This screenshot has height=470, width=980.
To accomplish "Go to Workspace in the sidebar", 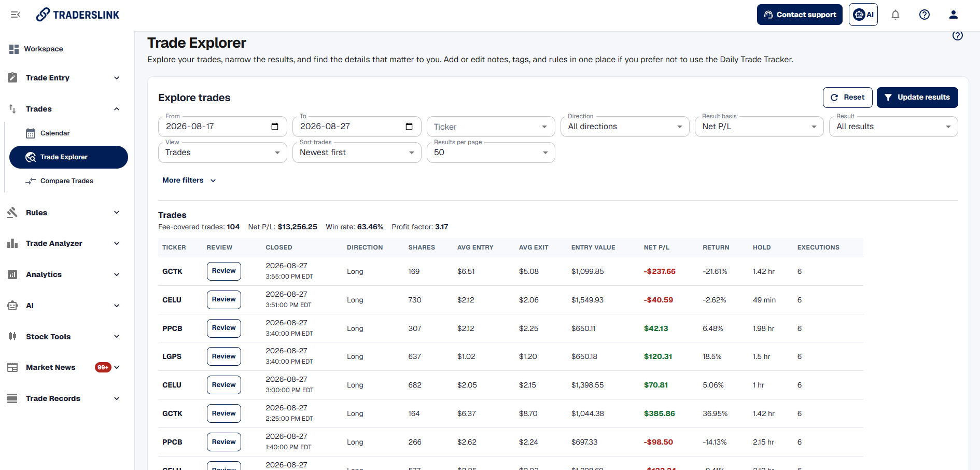I will (x=44, y=49).
